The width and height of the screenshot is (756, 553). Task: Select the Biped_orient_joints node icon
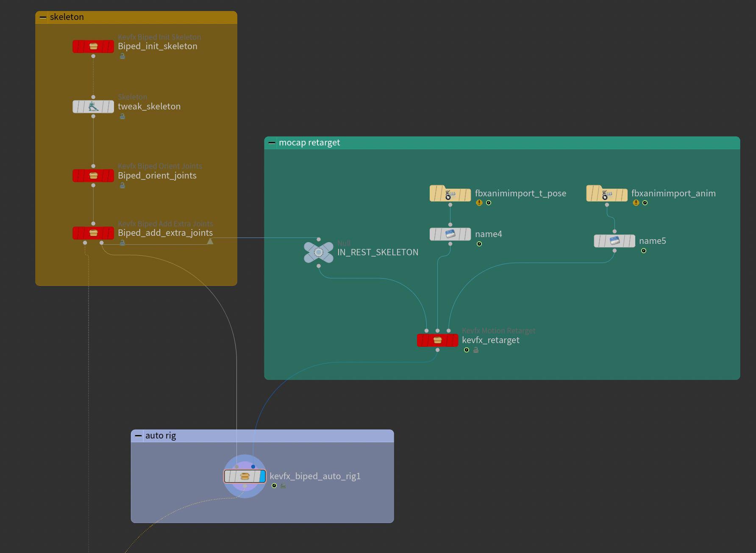93,175
